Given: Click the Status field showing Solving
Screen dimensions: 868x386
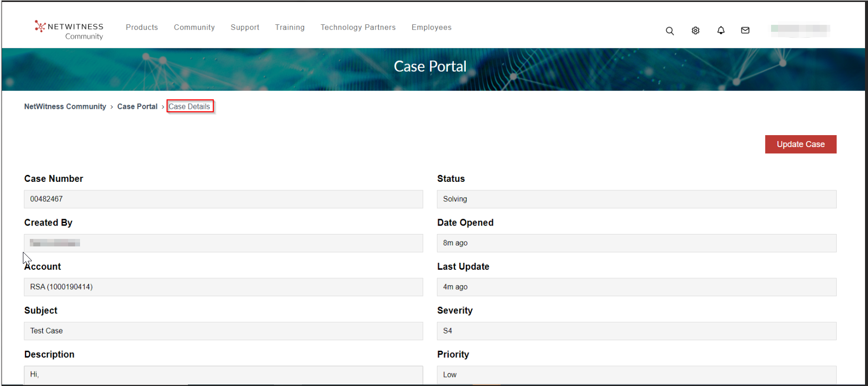Looking at the screenshot, I should pos(636,199).
